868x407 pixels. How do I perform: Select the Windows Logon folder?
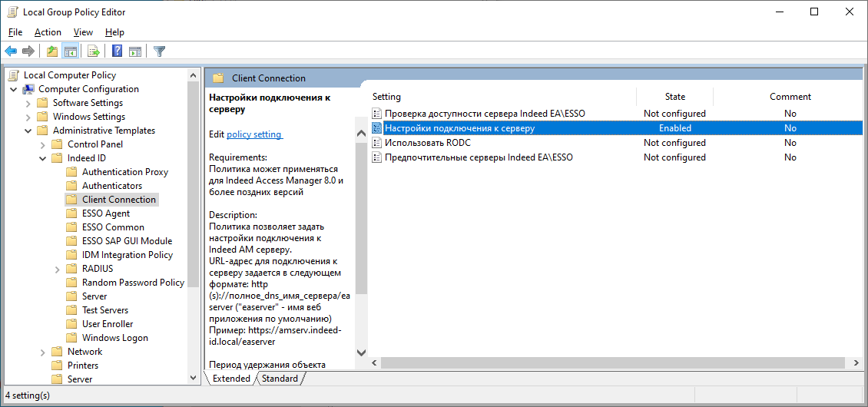pos(114,338)
